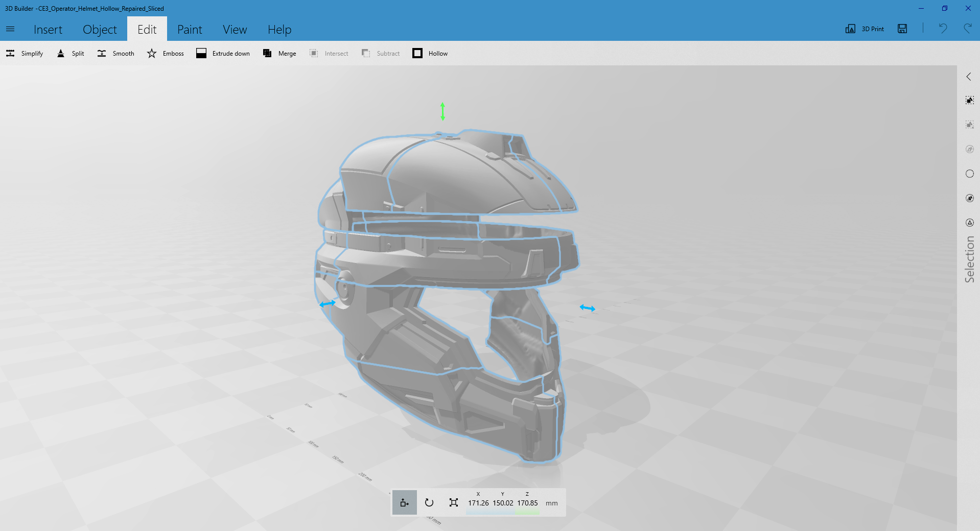Click the Select all icon in sidebar
980x531 pixels.
tap(969, 100)
